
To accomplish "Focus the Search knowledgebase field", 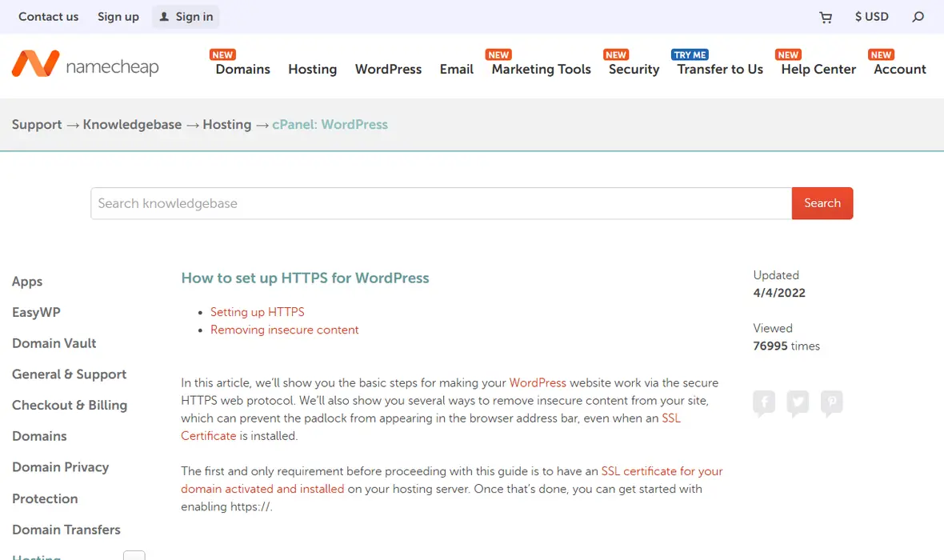I will click(442, 203).
